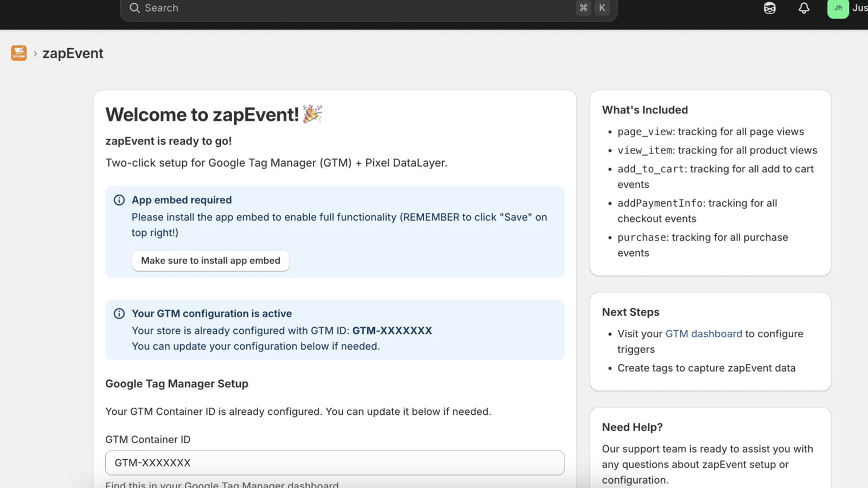Click 'Create tags to capture zapEvent data' item
The width and height of the screenshot is (868, 488).
point(706,368)
